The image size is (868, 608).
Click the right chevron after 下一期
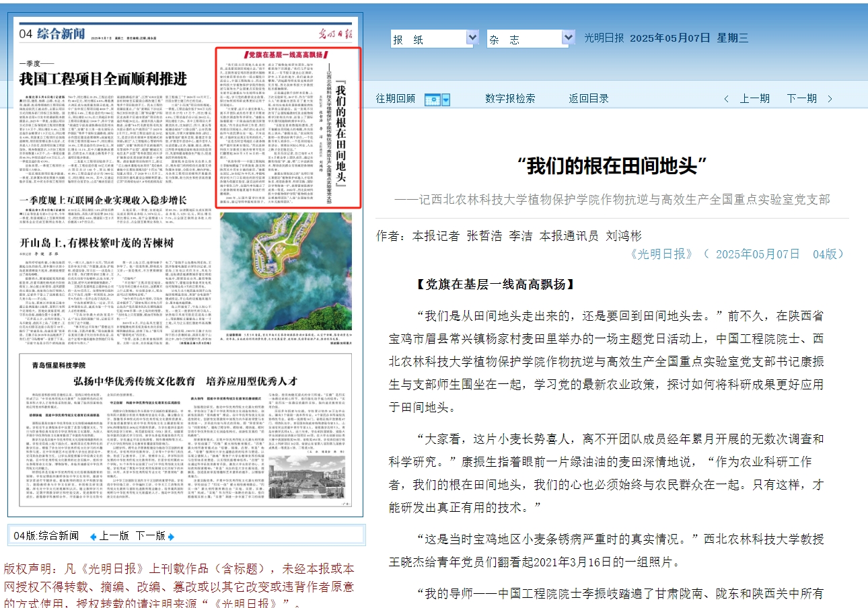coord(829,99)
